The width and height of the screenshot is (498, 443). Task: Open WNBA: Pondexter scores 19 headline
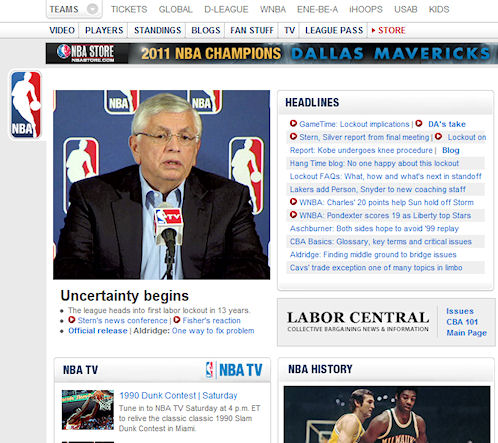(385, 215)
